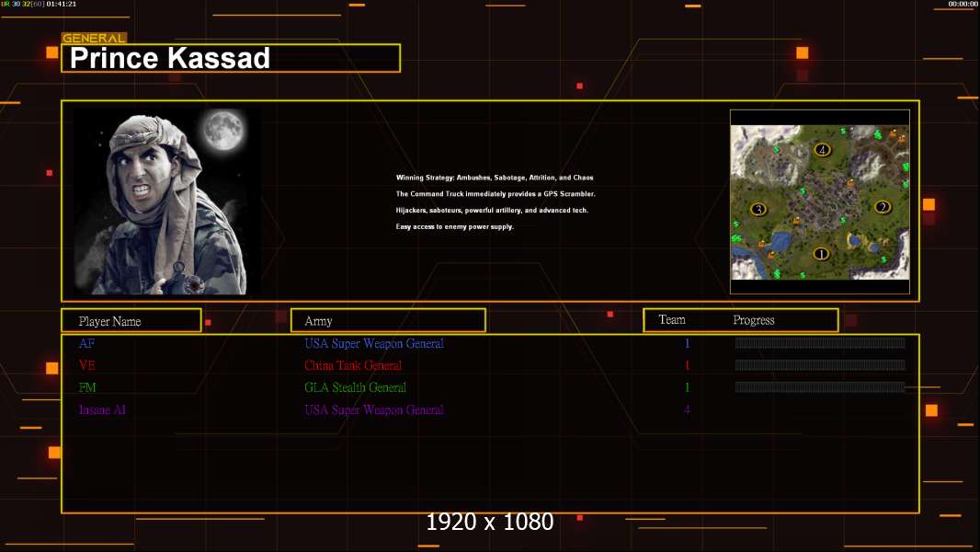Screen dimensions: 980x552
Task: Click the 01:41:21 clock in the top corner
Action: (62, 4)
